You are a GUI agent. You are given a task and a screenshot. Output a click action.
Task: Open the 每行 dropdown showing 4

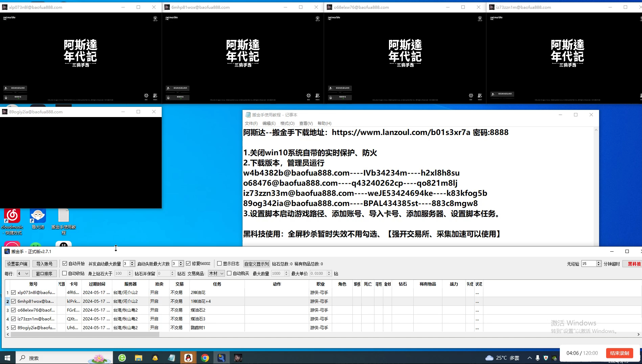pos(23,273)
